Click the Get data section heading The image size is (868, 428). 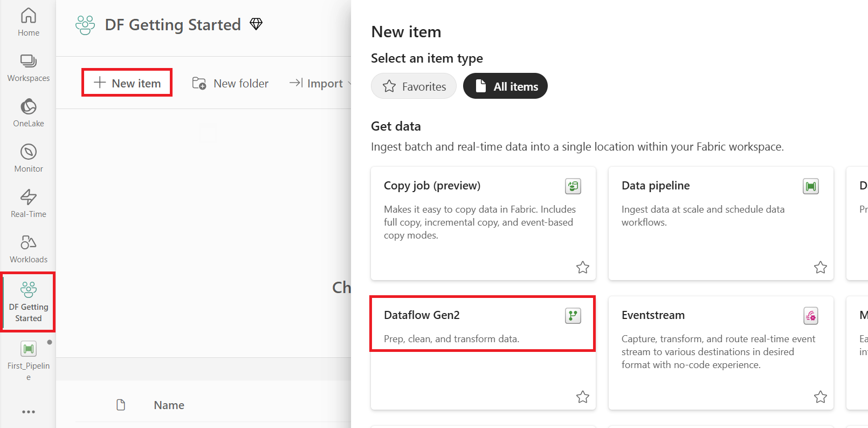pyautogui.click(x=396, y=126)
